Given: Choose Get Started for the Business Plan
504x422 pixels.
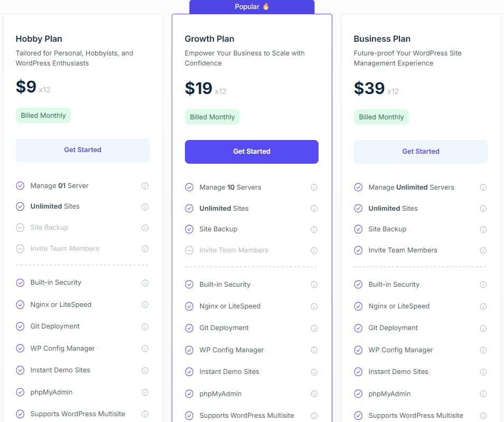Looking at the screenshot, I should point(421,152).
